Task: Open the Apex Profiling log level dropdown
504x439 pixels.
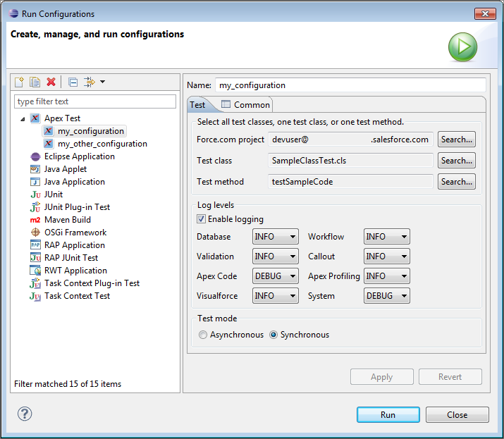Action: pos(387,276)
